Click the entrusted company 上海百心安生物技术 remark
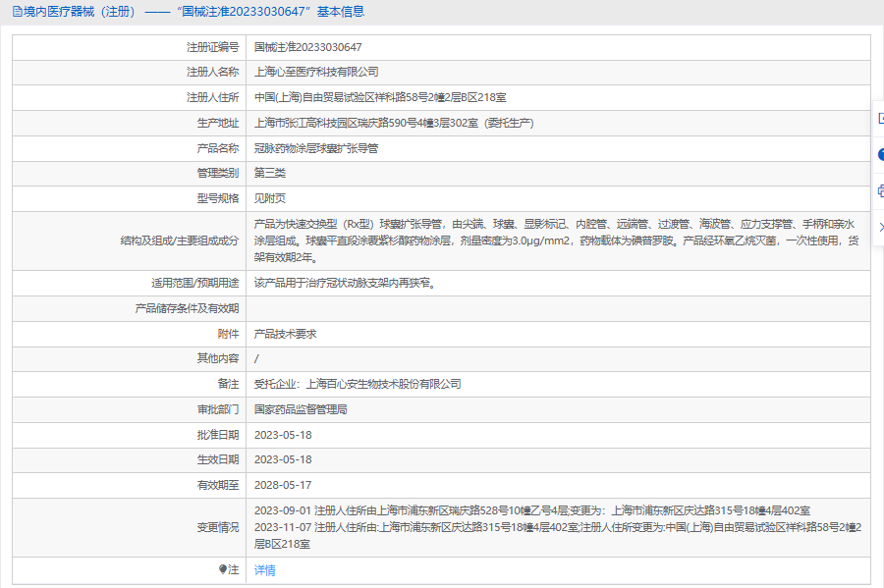 coord(358,384)
